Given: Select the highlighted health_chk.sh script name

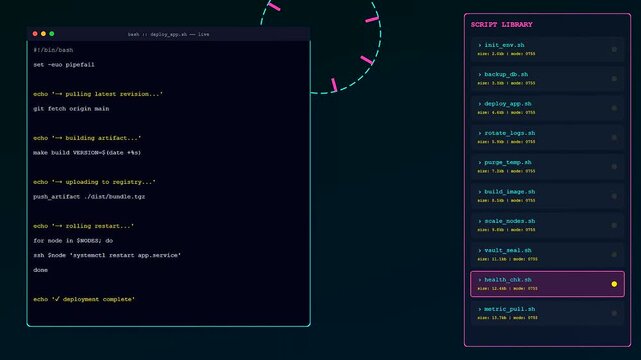Looking at the screenshot, I should click(508, 280).
